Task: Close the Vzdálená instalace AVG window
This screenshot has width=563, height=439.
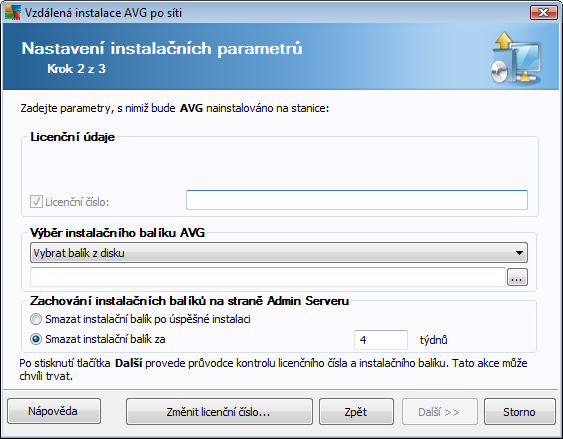Action: (544, 13)
